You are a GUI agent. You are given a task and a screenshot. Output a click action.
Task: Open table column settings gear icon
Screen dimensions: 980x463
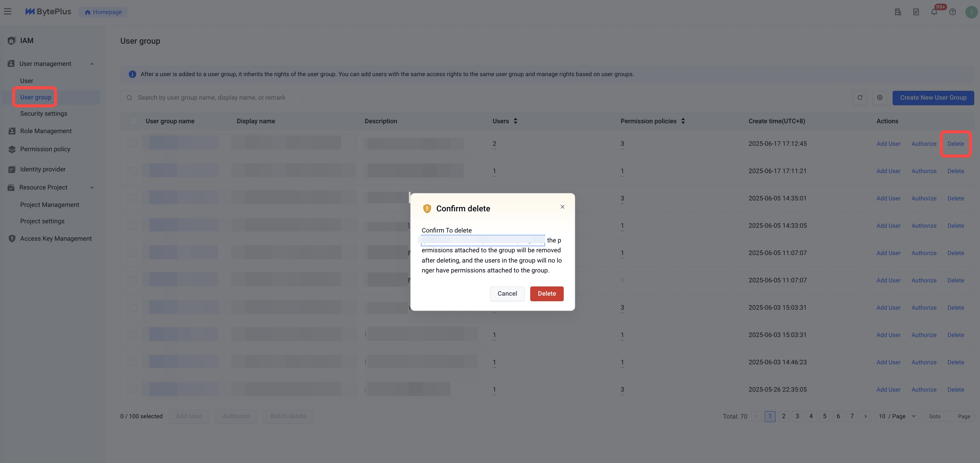click(x=880, y=97)
